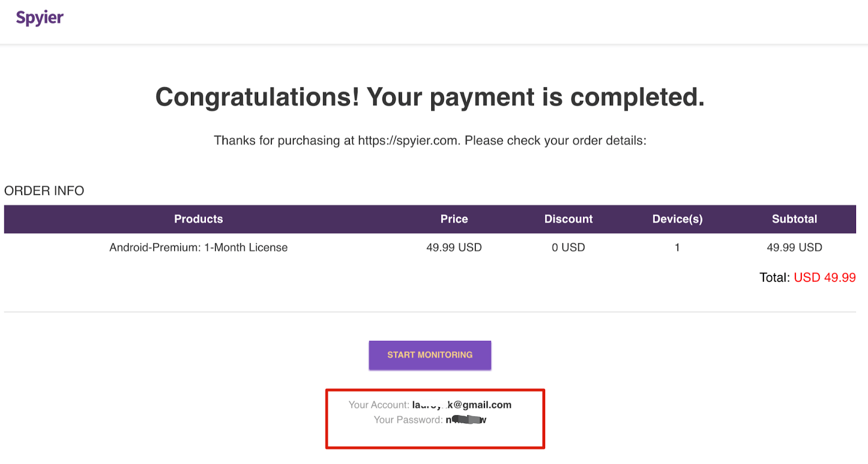Select the Device(s) column header
The width and height of the screenshot is (868, 464).
[677, 219]
